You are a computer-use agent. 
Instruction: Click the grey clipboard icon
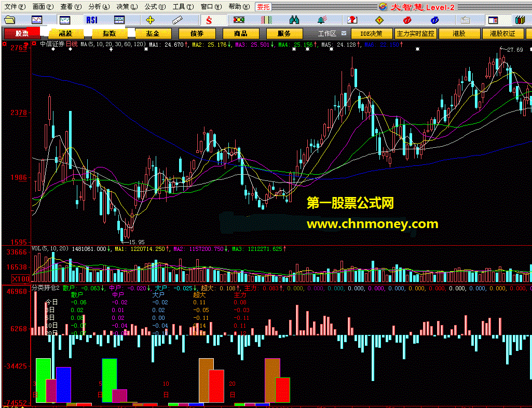pyautogui.click(x=465, y=20)
